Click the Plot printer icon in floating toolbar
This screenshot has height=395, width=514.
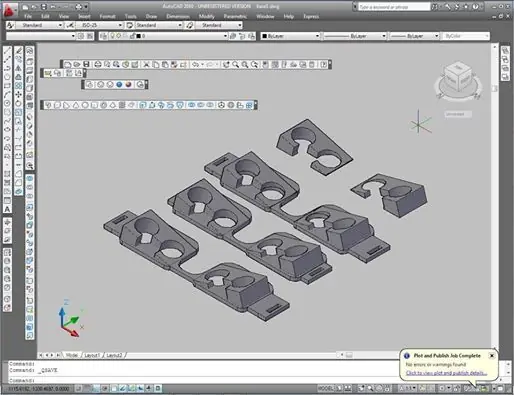(x=98, y=64)
